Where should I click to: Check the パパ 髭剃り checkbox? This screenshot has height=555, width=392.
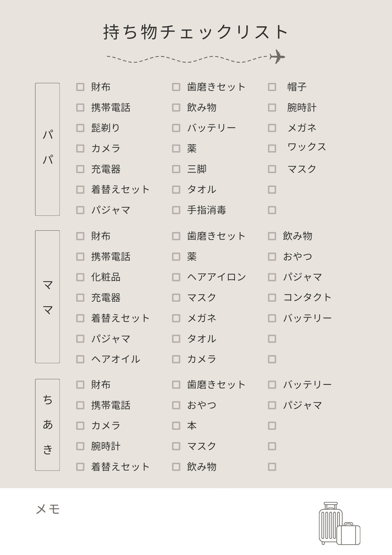click(80, 128)
